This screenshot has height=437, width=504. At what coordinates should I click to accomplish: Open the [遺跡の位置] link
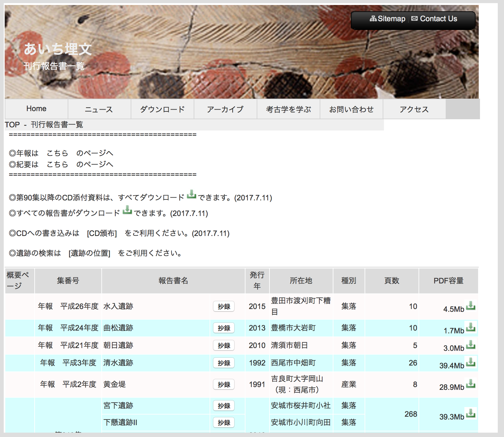pos(90,253)
